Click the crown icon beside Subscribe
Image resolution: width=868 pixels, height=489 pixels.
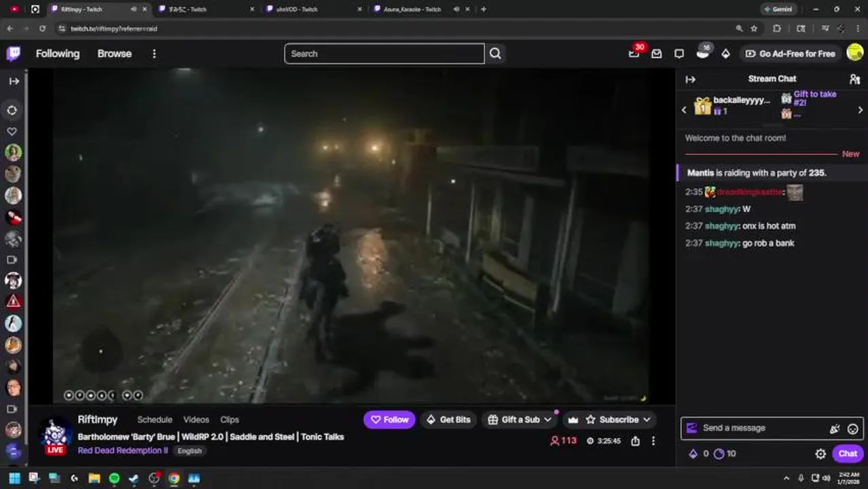[573, 420]
